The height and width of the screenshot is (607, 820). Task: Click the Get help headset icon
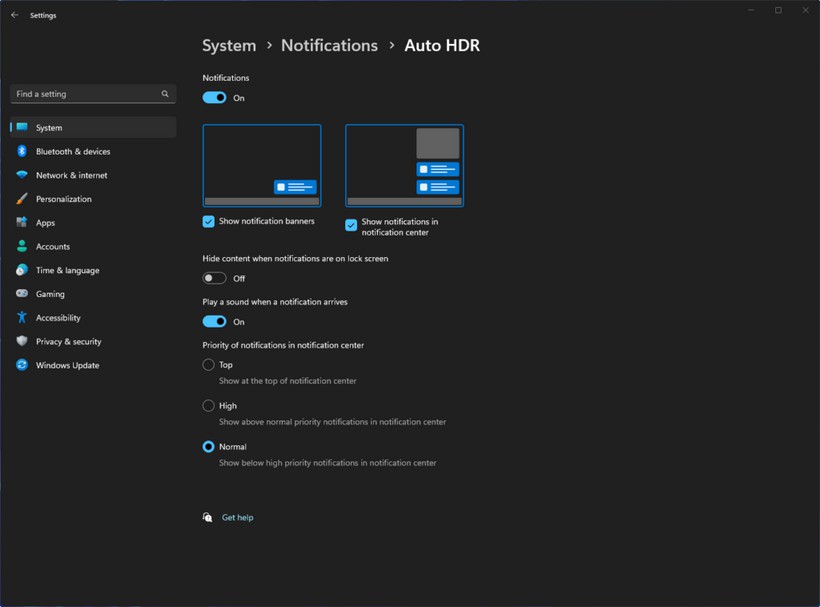[x=207, y=517]
